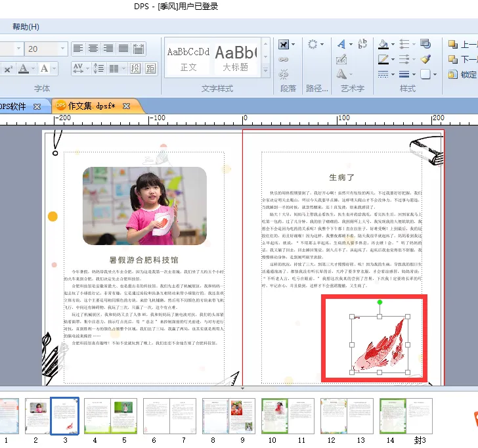Switch to the 作文集.dpsf document tab
This screenshot has height=448, width=478.
pos(91,106)
